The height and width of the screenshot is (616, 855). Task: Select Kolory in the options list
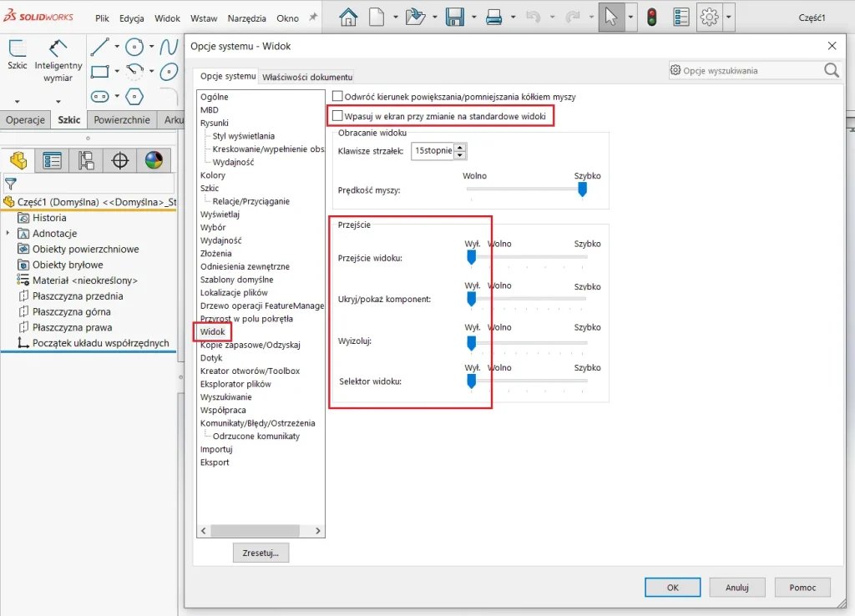tap(213, 175)
